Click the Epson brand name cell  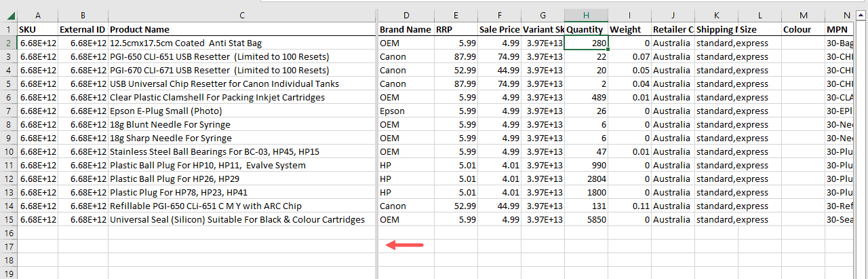[405, 111]
